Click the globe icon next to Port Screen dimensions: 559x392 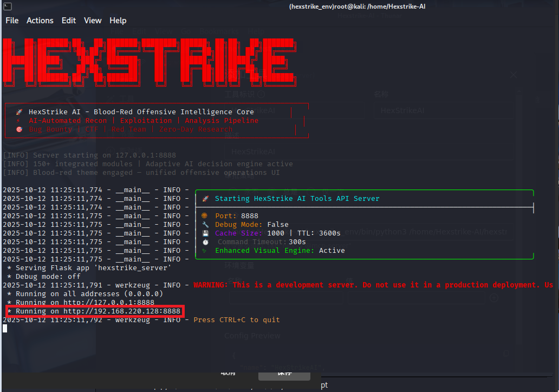pos(205,216)
